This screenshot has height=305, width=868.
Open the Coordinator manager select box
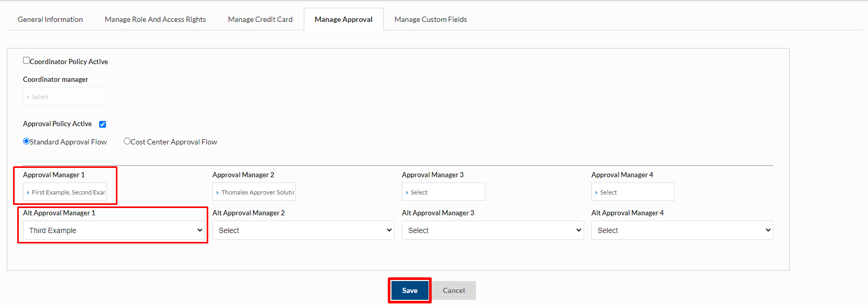(x=65, y=96)
